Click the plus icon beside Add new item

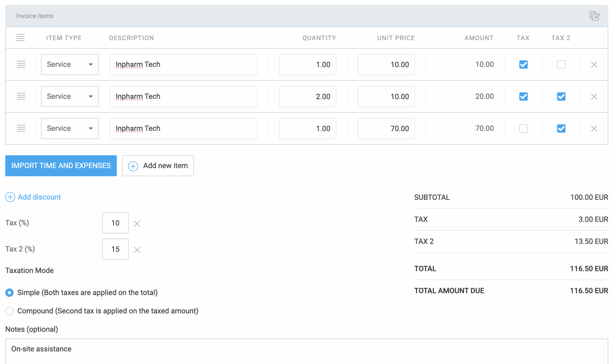click(133, 166)
